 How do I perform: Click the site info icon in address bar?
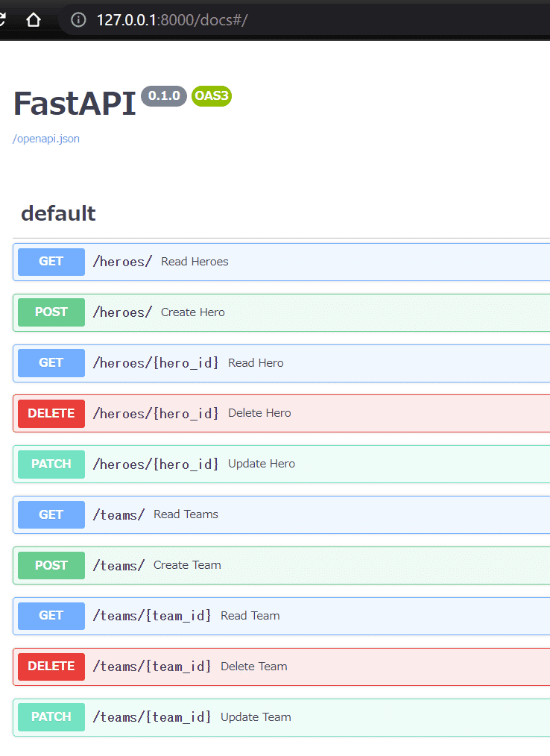point(78,20)
